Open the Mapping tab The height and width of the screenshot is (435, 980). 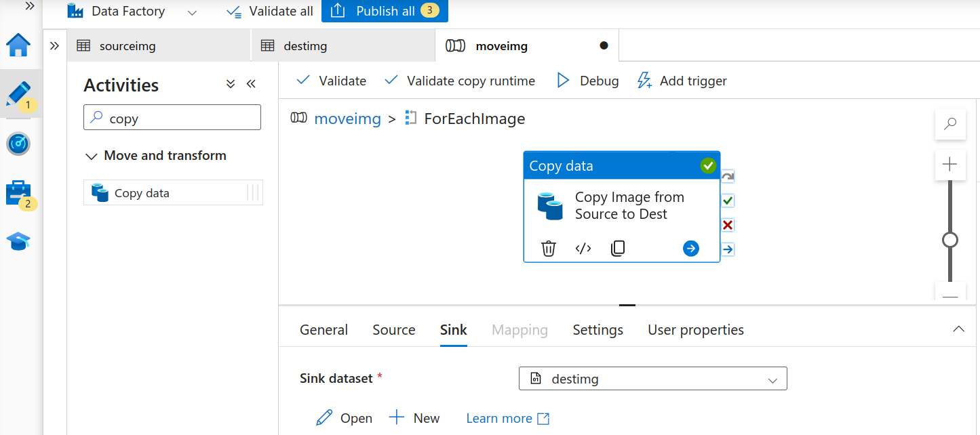[520, 330]
